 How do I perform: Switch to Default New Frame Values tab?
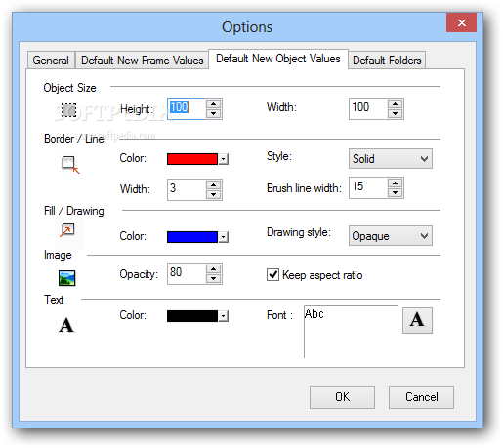point(143,61)
